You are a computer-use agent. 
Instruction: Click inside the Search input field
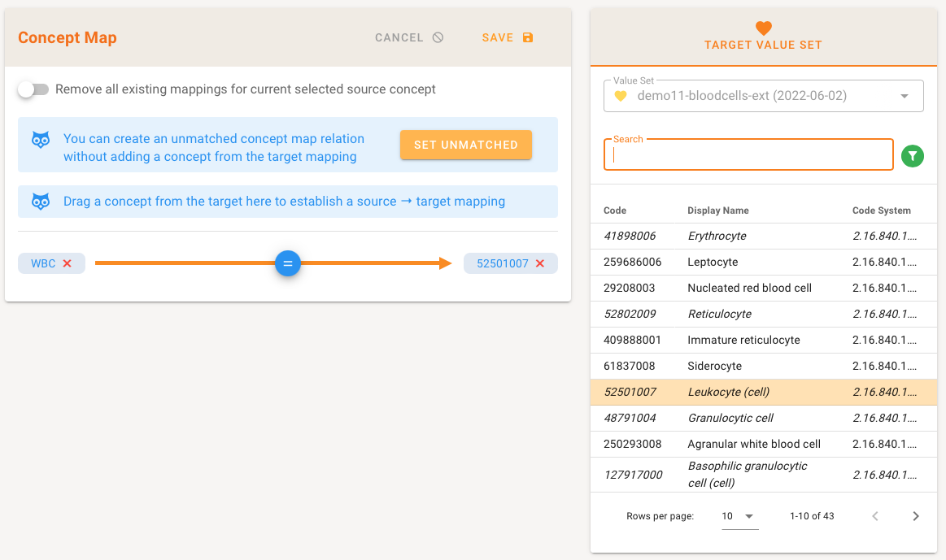(748, 155)
